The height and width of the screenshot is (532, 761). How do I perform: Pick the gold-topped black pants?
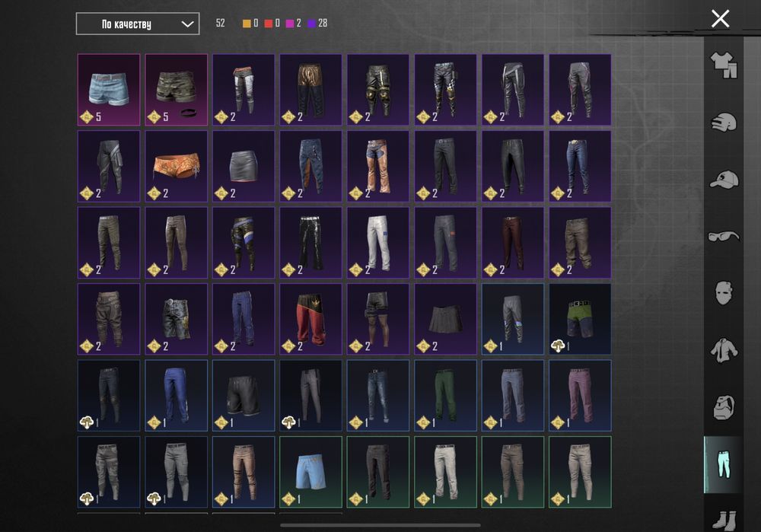point(310,90)
